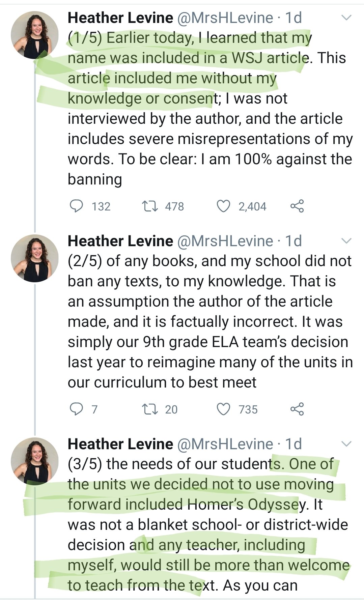
Task: Reply to the 2/5 tweet
Action: [x=76, y=409]
